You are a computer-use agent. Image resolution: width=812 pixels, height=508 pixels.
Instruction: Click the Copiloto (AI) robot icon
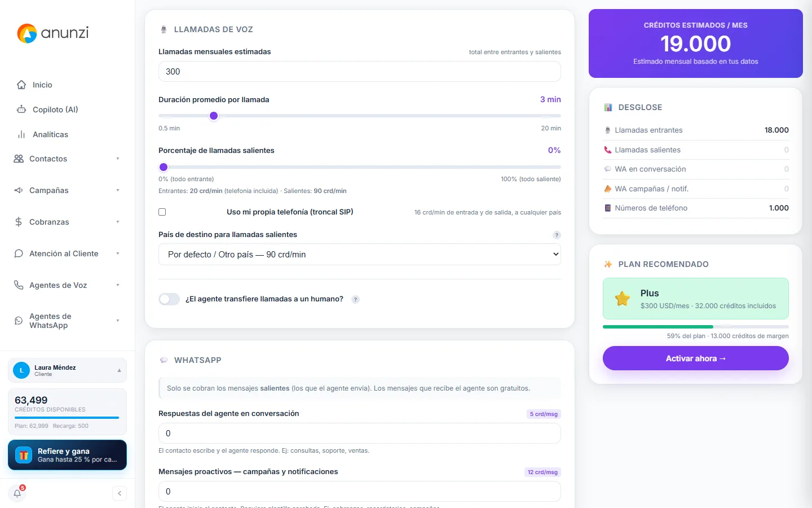click(x=21, y=110)
